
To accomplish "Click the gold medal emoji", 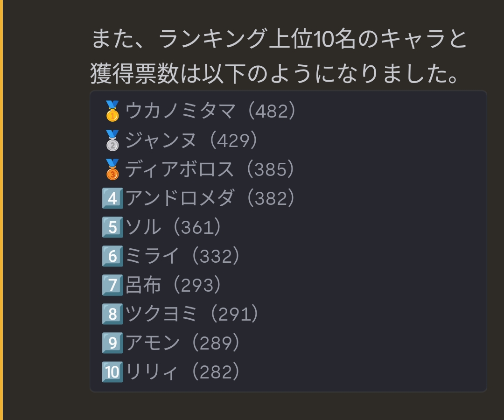I will (112, 111).
